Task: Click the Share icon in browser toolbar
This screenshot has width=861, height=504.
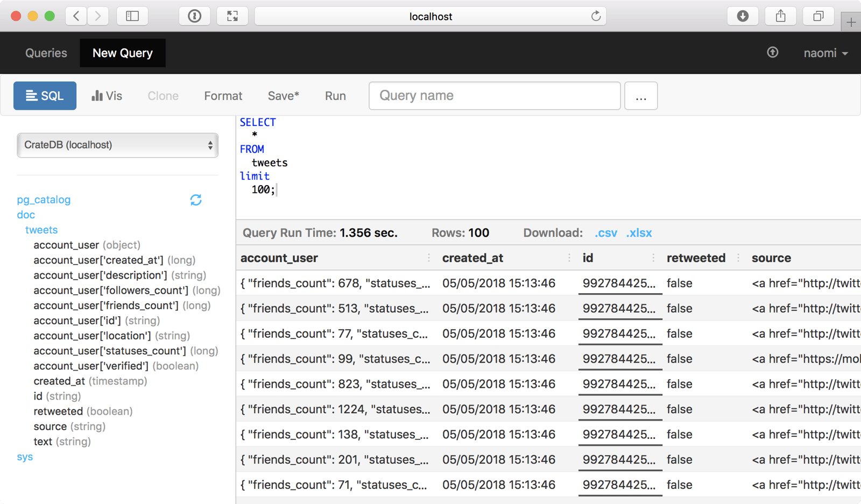Action: pos(780,16)
